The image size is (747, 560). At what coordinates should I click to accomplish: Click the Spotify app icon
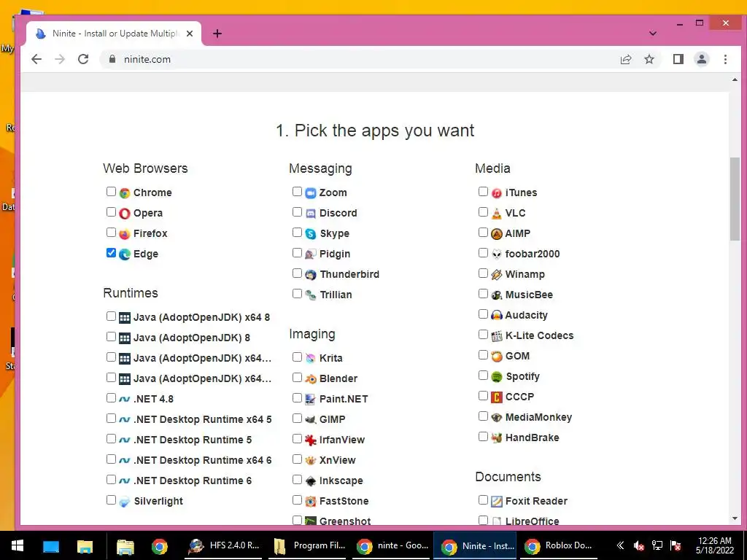point(496,377)
